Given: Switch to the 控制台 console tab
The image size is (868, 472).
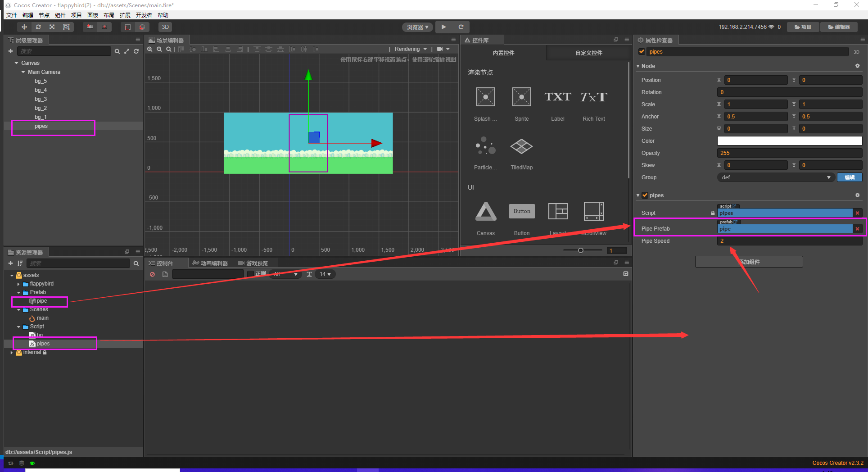Looking at the screenshot, I should [161, 263].
